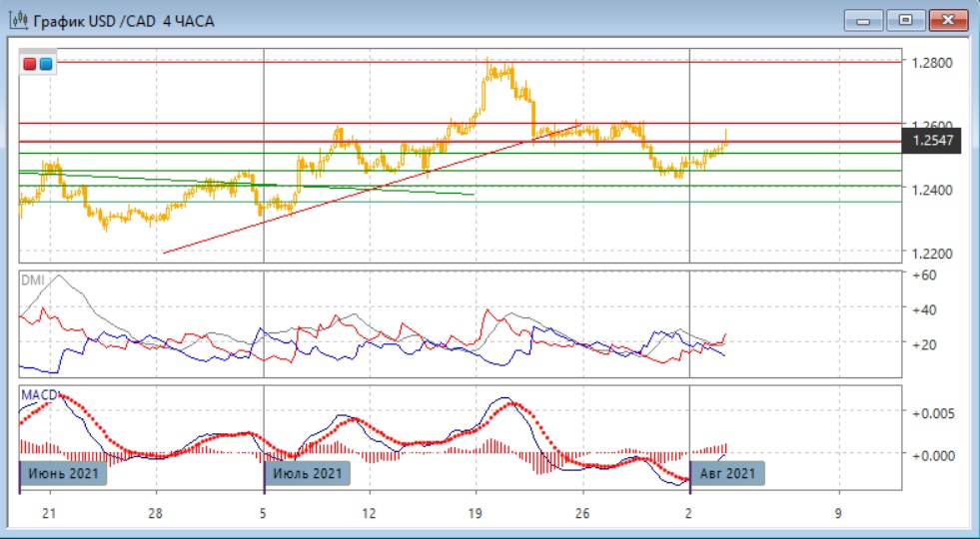Select the Июль 2021 month marker
This screenshot has width=980, height=539.
click(307, 473)
